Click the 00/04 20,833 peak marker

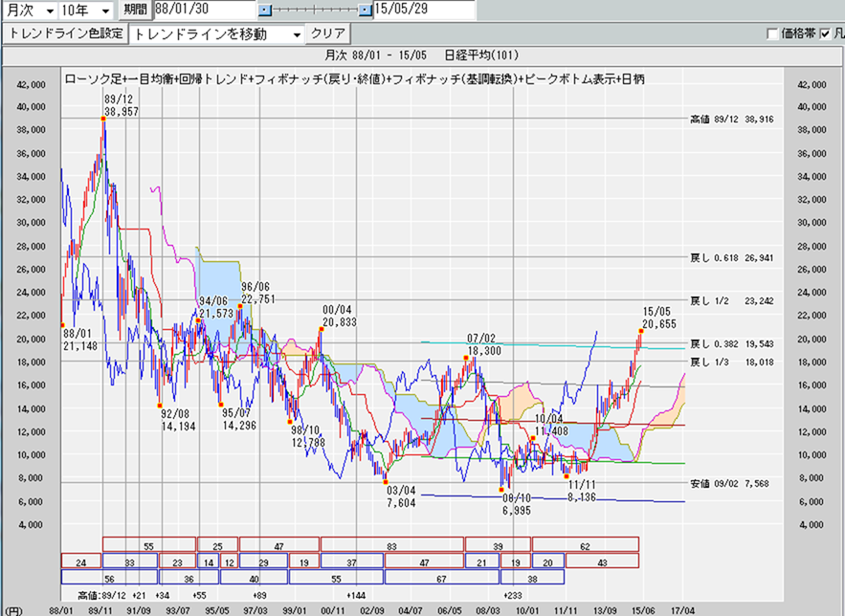tap(322, 328)
